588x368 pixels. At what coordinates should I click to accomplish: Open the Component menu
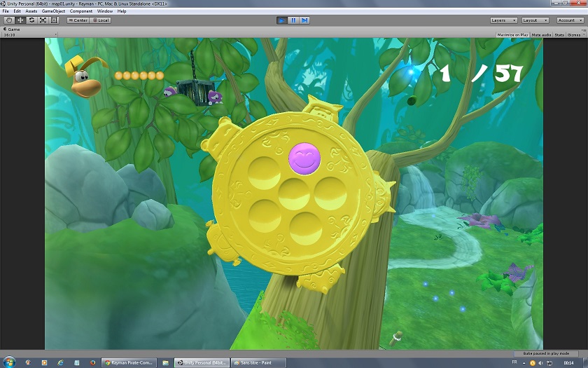(81, 11)
